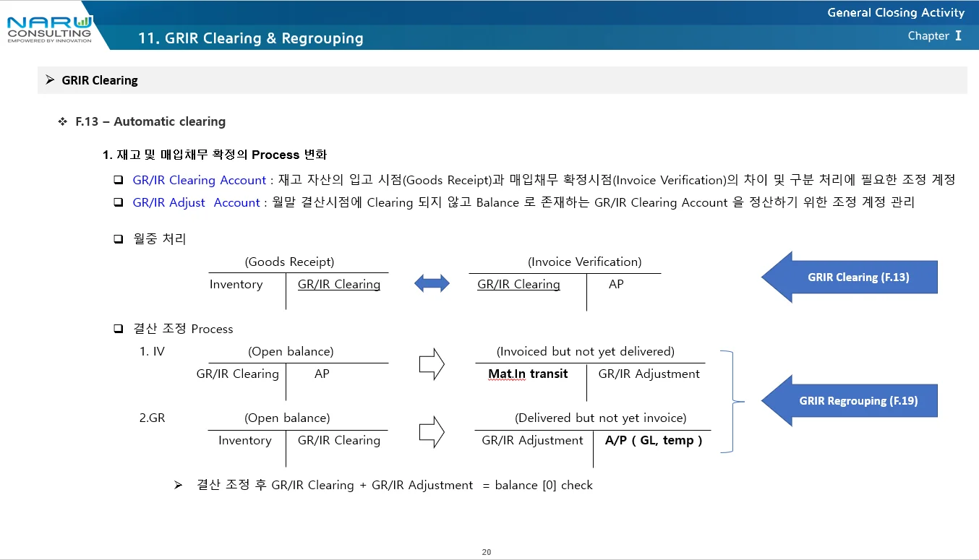Click the '(Goods Receipt)' T-account title
Image resolution: width=979 pixels, height=560 pixels.
tap(290, 262)
